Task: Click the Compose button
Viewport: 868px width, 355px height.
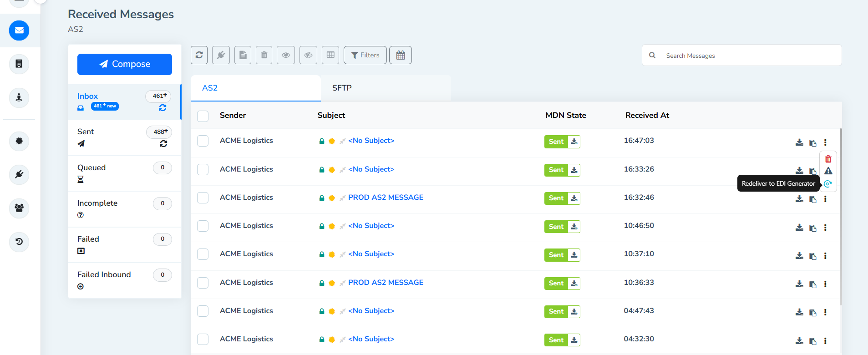Action: click(x=125, y=64)
